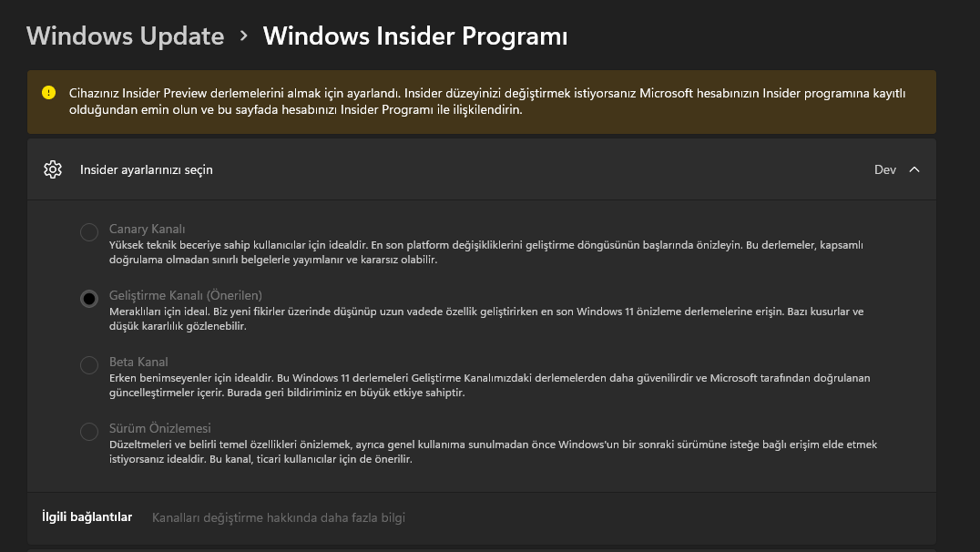The width and height of the screenshot is (980, 552).
Task: Pick the Sürüm Önizlemesi radio button
Action: [89, 432]
